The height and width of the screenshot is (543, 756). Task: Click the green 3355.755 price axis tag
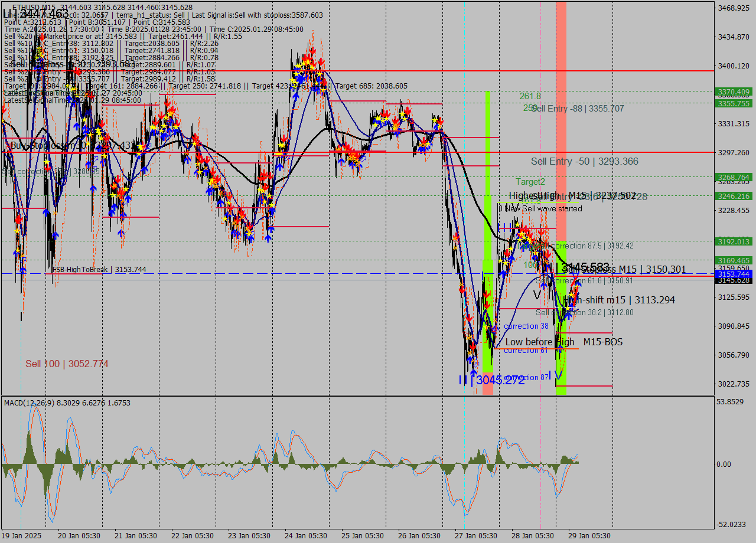point(734,103)
